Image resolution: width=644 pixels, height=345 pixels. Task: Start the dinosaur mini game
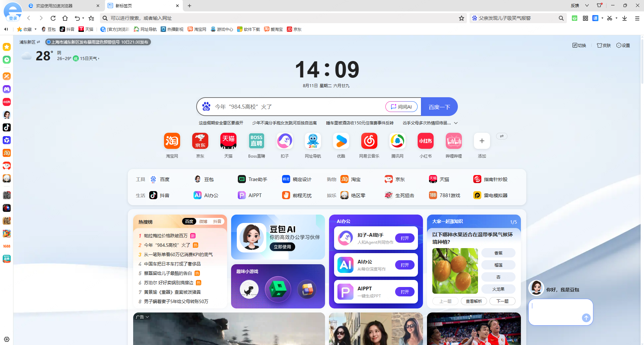click(x=249, y=289)
